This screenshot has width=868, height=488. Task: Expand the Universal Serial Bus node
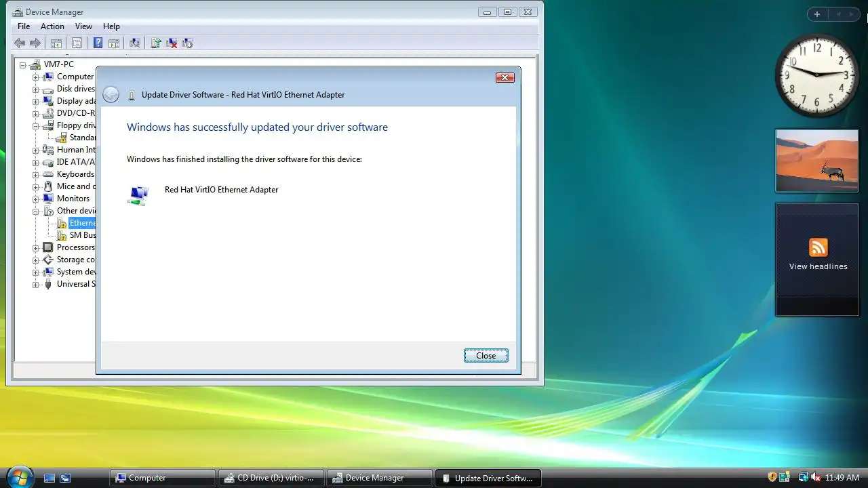coord(35,285)
